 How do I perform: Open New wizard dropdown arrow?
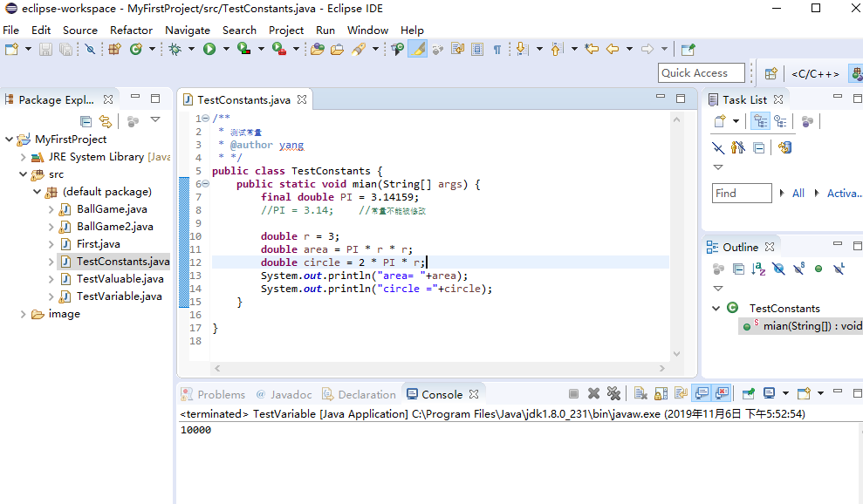pos(28,49)
